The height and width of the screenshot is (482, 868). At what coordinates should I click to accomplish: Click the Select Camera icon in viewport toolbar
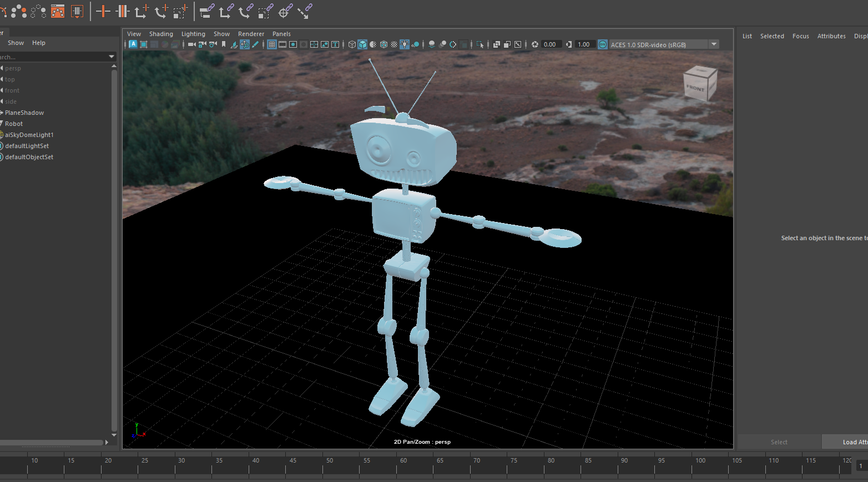click(x=192, y=44)
